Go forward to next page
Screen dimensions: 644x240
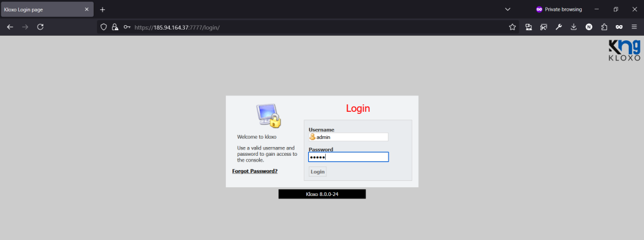point(25,27)
